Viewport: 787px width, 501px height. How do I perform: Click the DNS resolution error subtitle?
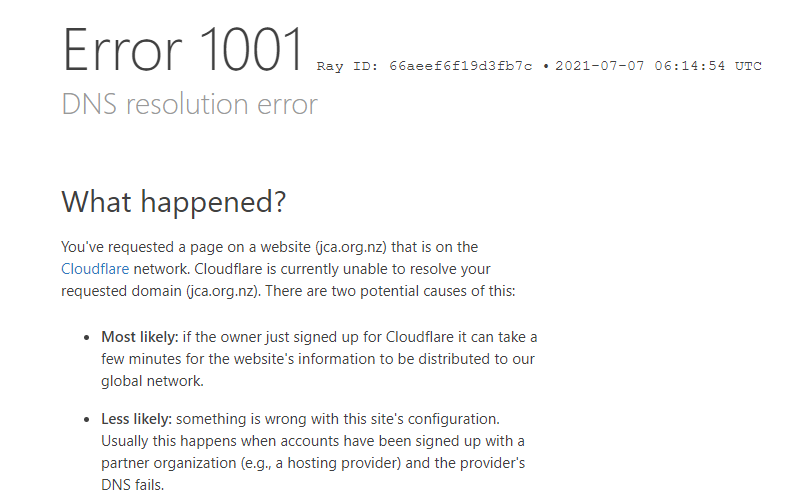(189, 104)
